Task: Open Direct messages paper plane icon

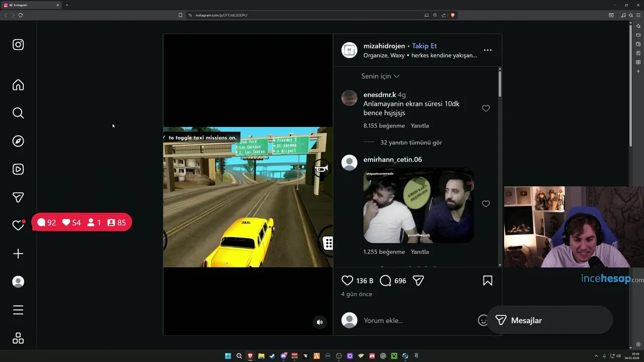Action: click(x=18, y=198)
